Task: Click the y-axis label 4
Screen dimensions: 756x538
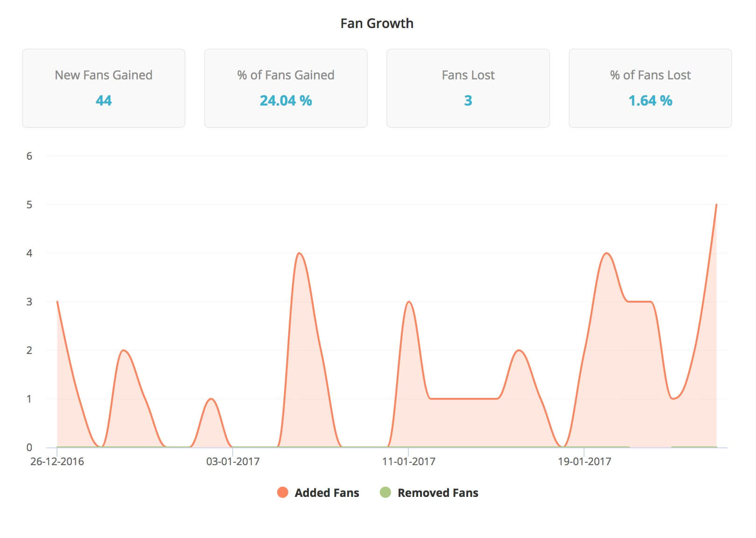Action: 29,253
